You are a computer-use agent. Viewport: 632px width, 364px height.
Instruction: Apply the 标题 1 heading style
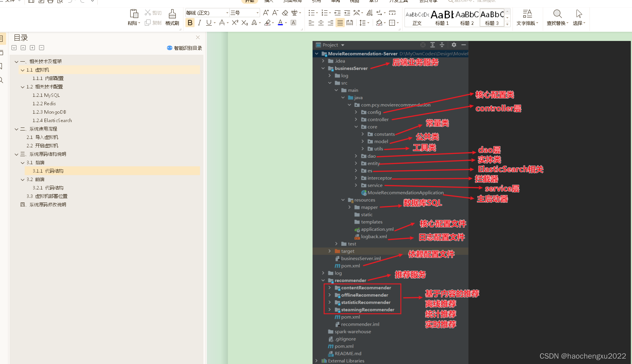coord(442,18)
